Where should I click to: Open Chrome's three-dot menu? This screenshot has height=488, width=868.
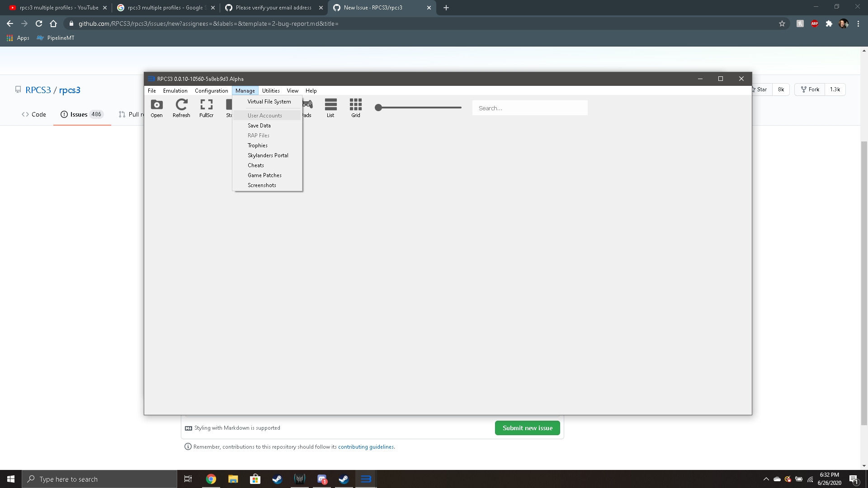click(859, 23)
